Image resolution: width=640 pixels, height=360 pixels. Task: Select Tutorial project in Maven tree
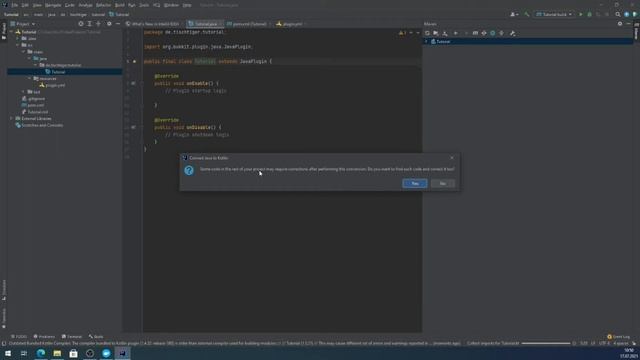[x=443, y=42]
